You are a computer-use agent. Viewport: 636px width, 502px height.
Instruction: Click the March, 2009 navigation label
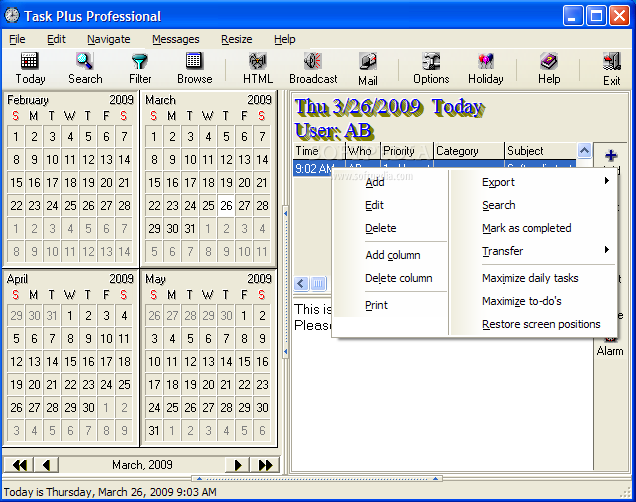point(142,465)
